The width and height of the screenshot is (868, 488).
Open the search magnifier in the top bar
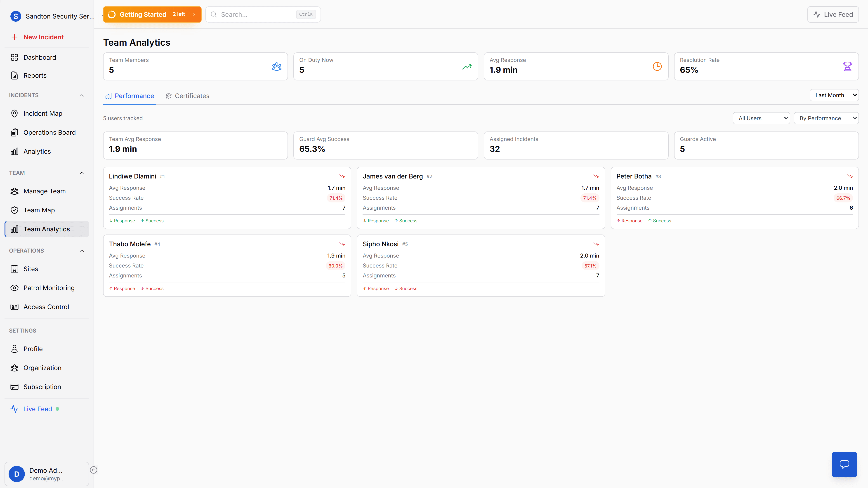(x=214, y=14)
